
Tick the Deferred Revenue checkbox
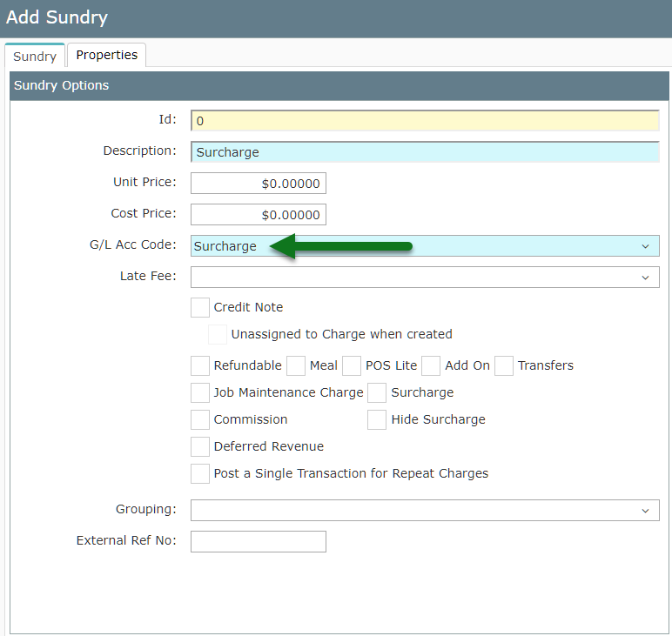[x=200, y=446]
